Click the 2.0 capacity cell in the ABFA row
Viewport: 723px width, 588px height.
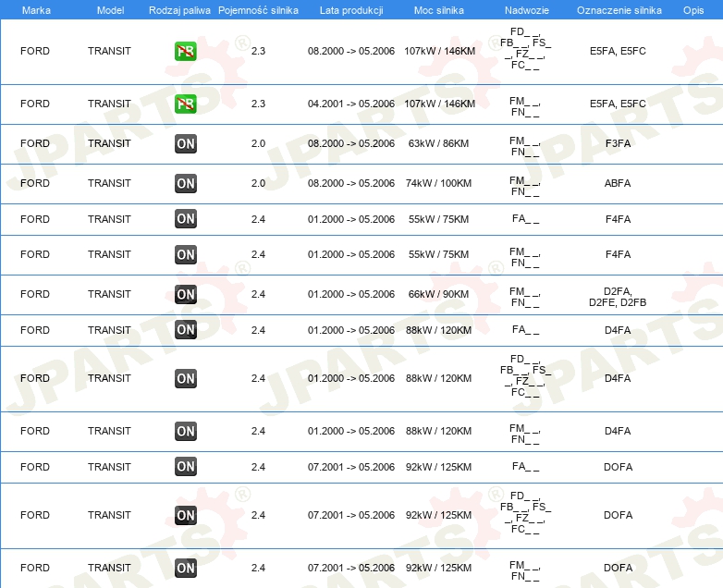(258, 184)
